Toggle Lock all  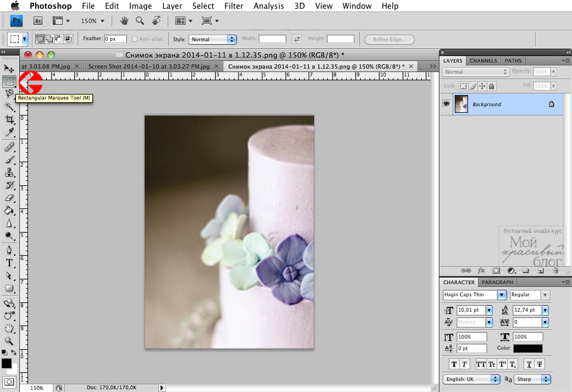pos(491,86)
